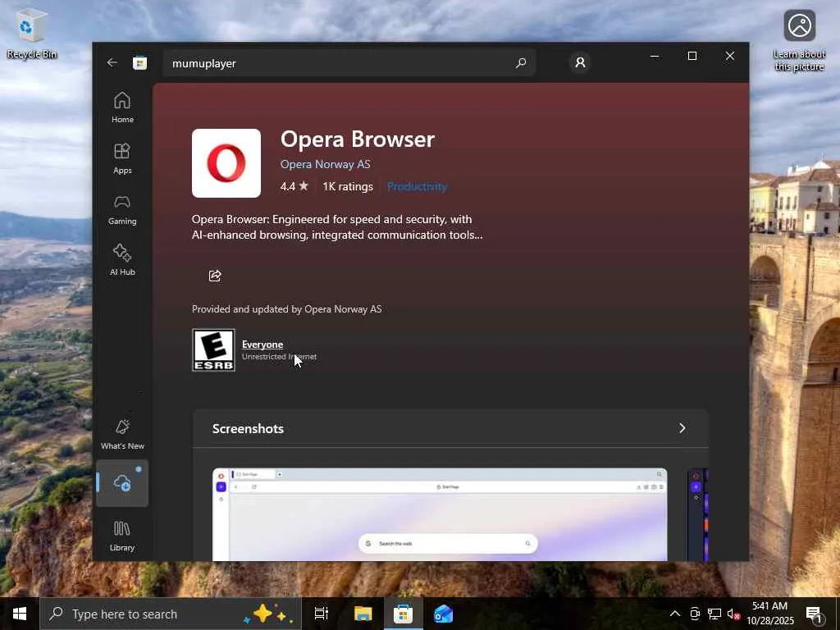
Task: Open Library in Store sidebar
Action: pos(122,536)
